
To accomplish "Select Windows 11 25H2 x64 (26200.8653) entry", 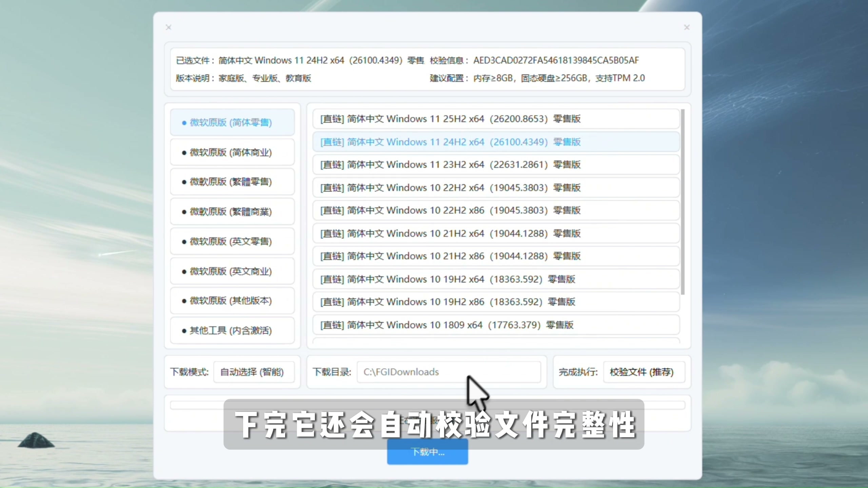I will [x=496, y=119].
